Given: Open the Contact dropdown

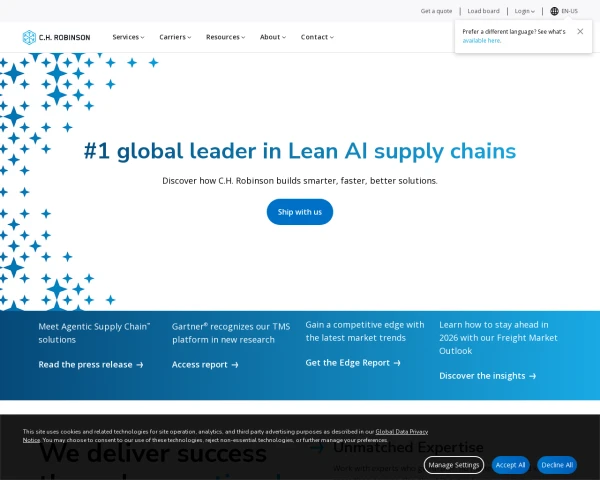Looking at the screenshot, I should point(317,37).
